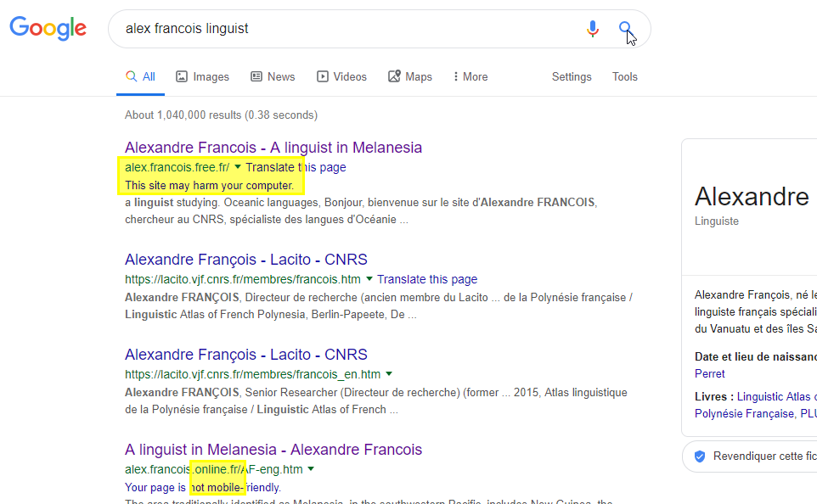This screenshot has width=817, height=504.
Task: Open 'Alexandre Francois - A linguist in Melanesia' result
Action: click(273, 148)
